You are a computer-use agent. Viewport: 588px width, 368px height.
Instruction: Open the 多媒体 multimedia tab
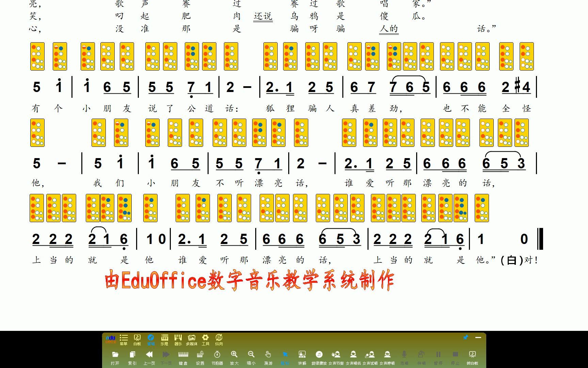pos(192,340)
